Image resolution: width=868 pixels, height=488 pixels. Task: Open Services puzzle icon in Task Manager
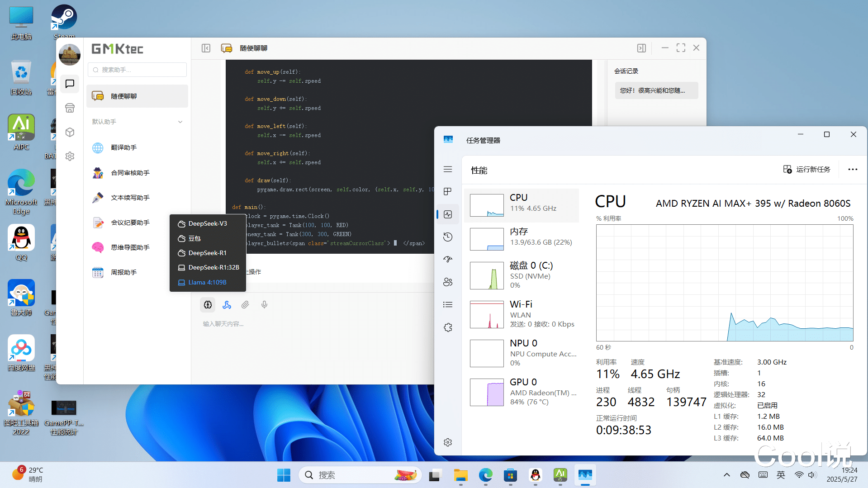tap(448, 327)
